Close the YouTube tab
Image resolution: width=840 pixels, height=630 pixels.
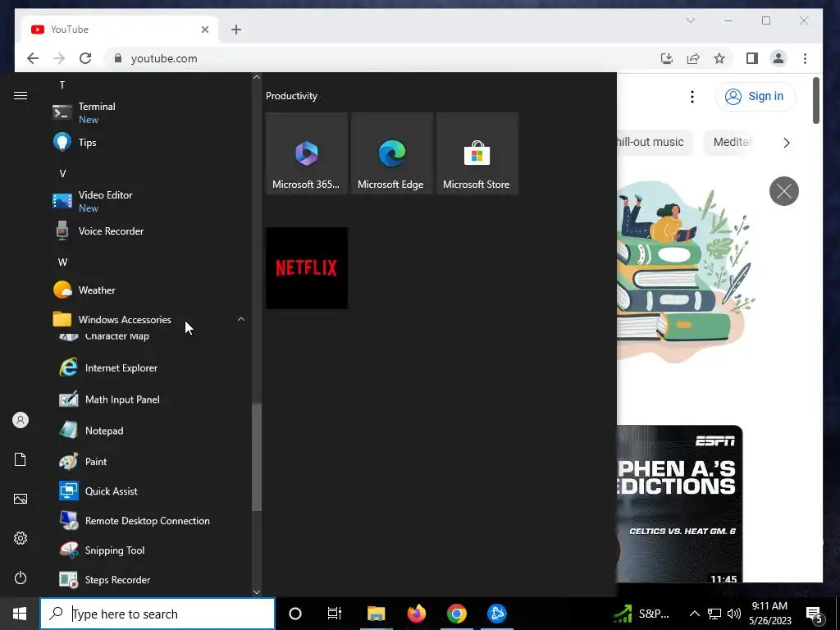(204, 30)
